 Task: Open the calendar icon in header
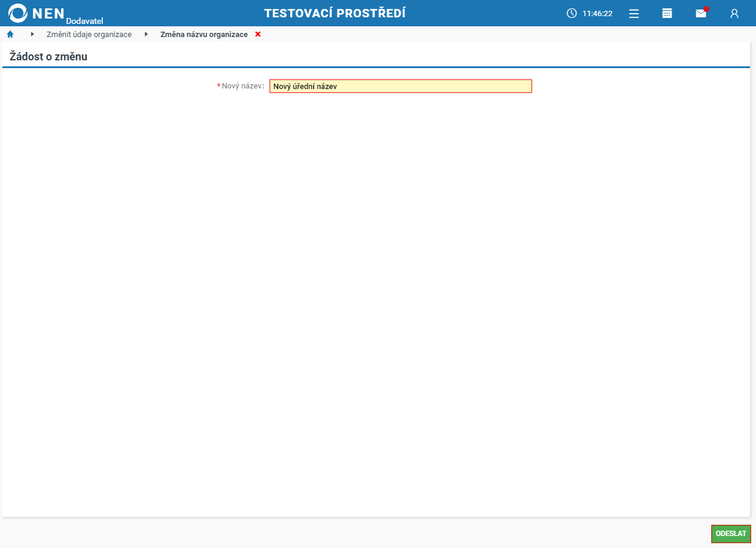(x=667, y=13)
